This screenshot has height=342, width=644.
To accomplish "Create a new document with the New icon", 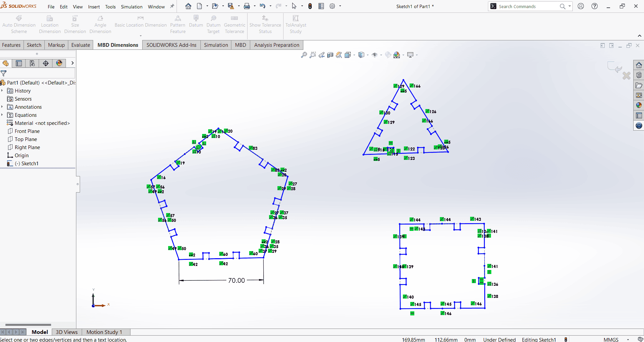I will (x=200, y=6).
